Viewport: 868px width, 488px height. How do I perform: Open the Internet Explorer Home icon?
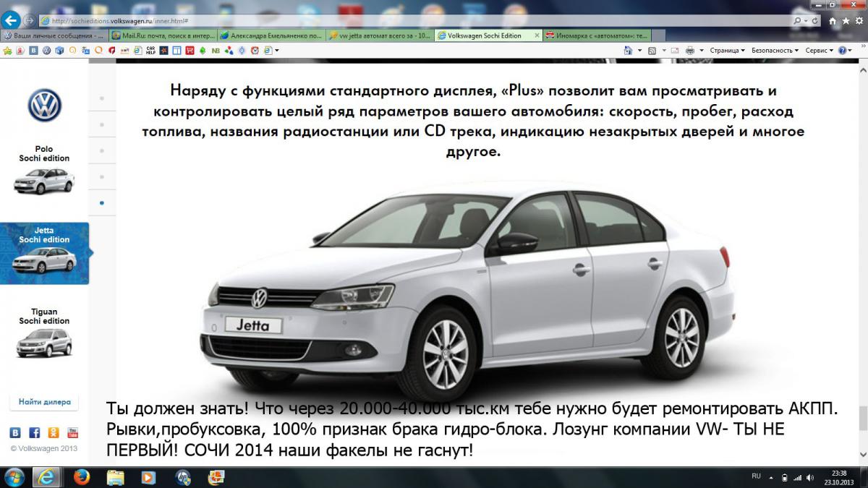coord(834,21)
